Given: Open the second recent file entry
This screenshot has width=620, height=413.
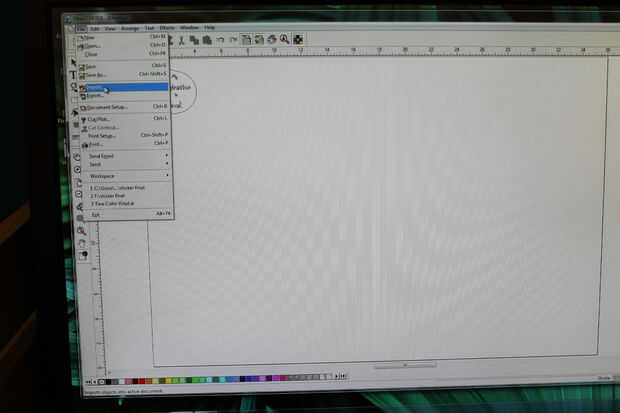Looking at the screenshot, I should pos(127,196).
